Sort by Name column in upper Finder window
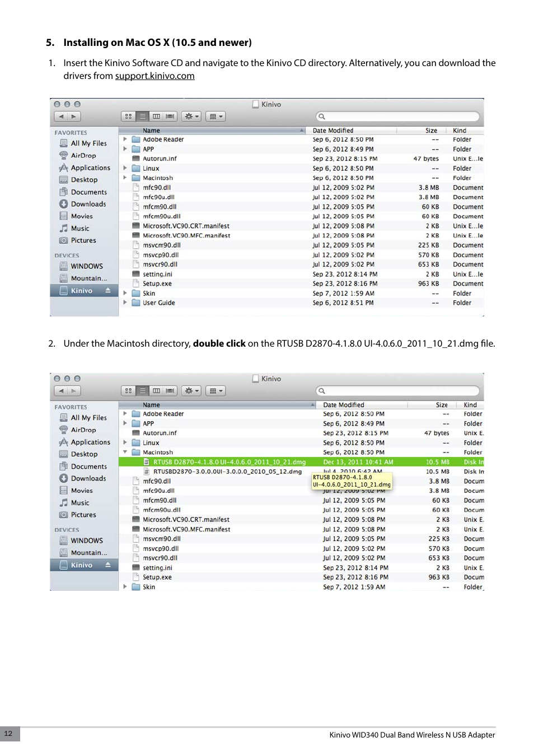 pos(212,130)
